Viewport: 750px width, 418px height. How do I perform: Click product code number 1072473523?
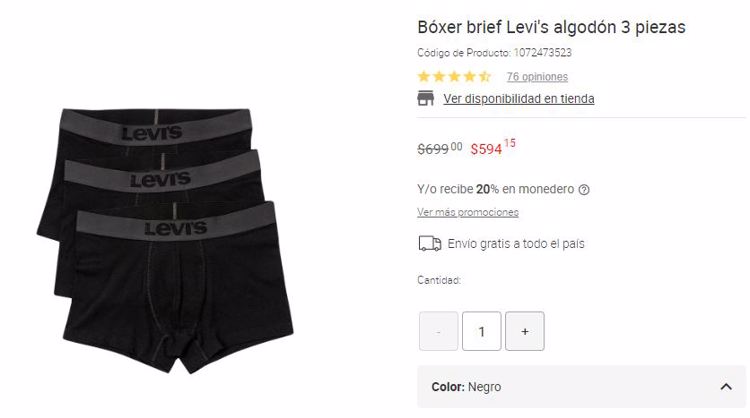[x=542, y=53]
